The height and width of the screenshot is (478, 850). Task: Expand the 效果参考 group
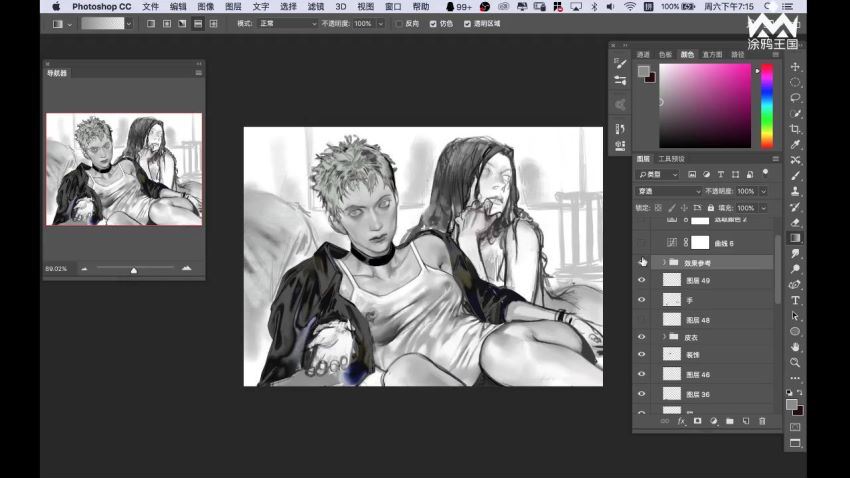664,262
